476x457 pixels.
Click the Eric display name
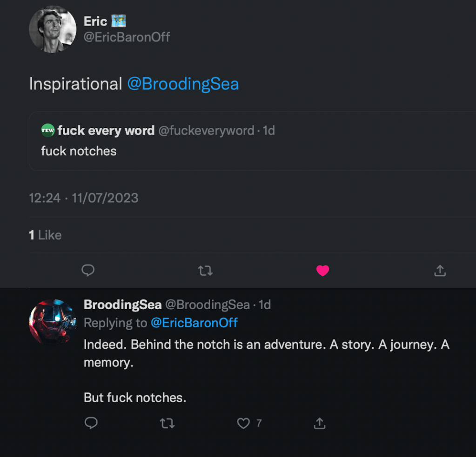(95, 21)
